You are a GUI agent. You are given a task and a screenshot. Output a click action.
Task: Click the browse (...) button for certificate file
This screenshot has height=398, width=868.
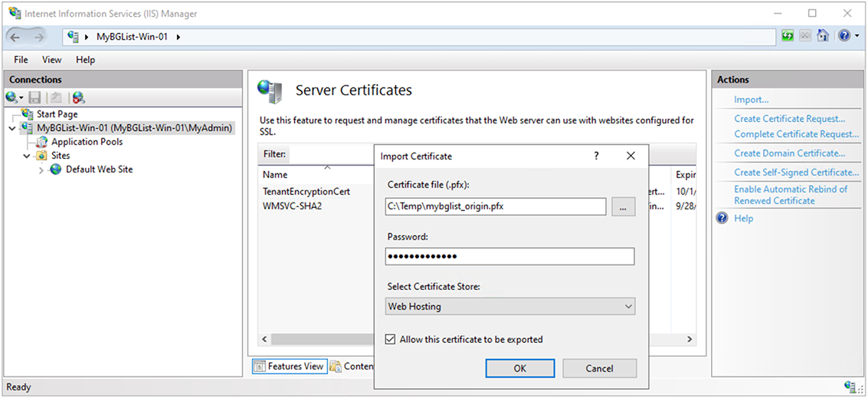[624, 207]
